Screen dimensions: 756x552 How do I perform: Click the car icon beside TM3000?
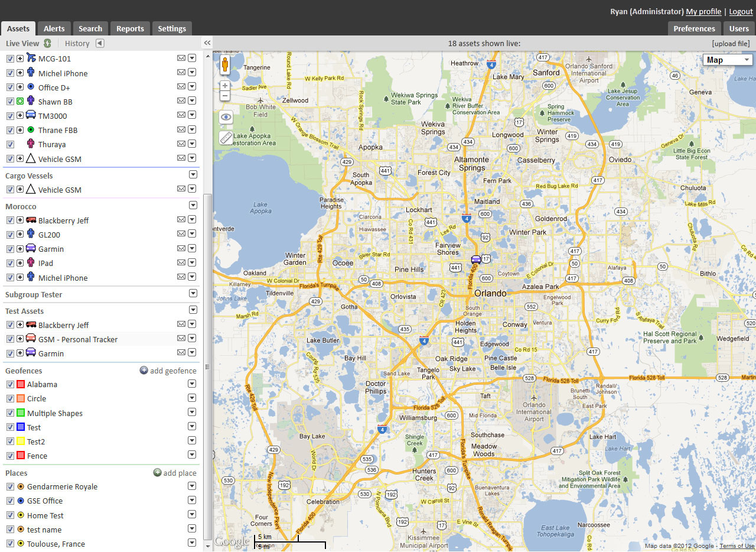(31, 115)
